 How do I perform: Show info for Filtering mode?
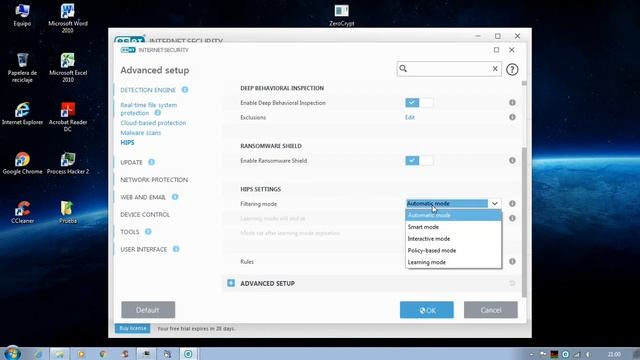(512, 203)
